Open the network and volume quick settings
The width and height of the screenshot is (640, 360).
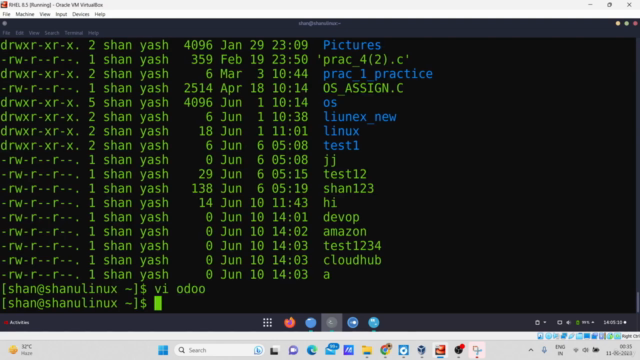(x=586, y=350)
